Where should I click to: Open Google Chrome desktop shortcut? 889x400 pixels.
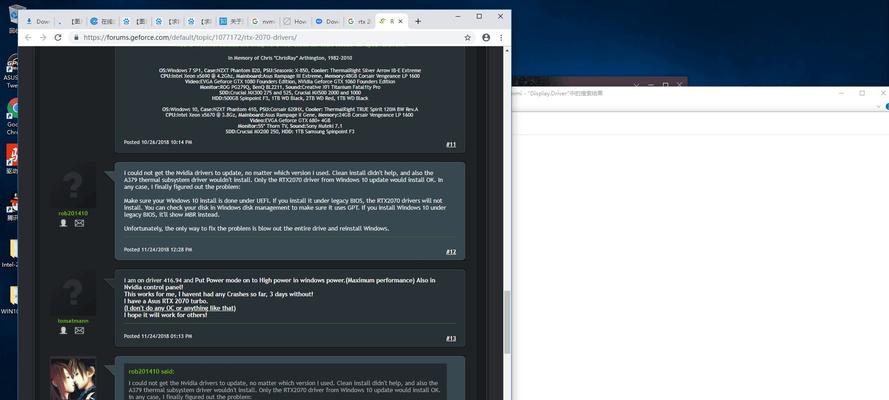click(x=12, y=116)
